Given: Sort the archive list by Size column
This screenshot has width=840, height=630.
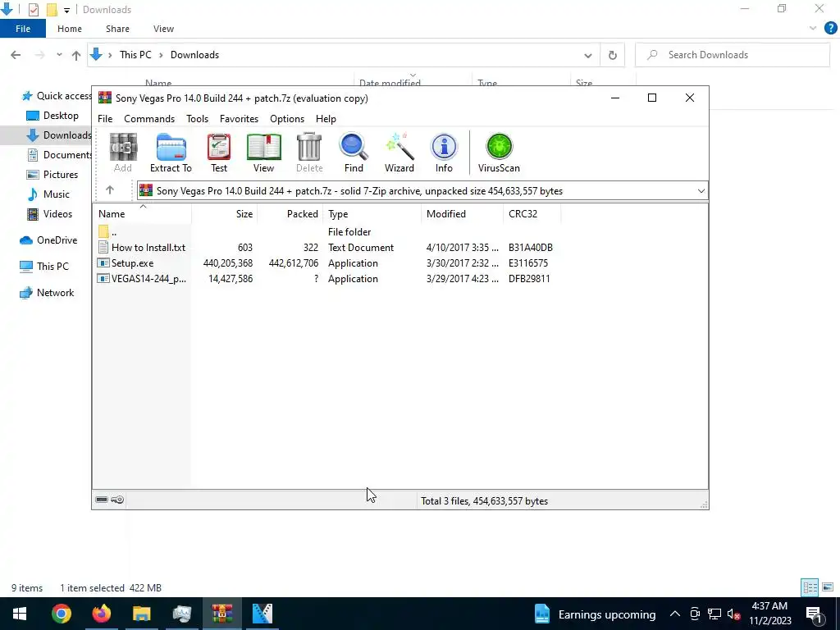Looking at the screenshot, I should tap(225, 214).
